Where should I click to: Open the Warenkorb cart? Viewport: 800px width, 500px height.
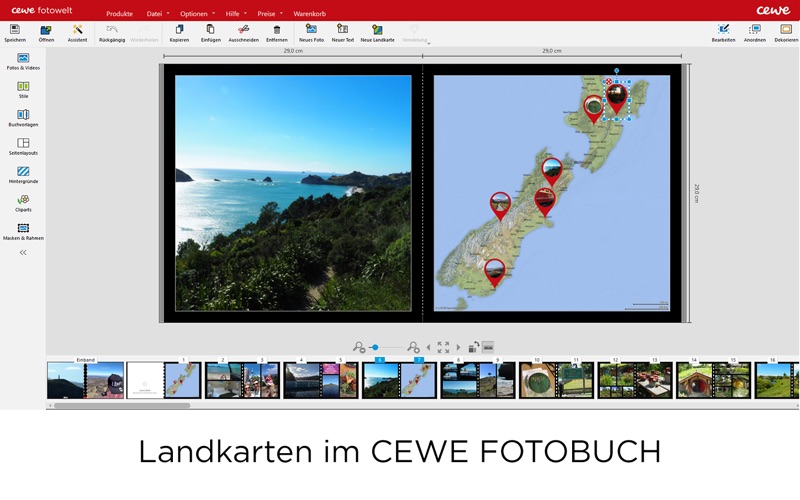point(309,14)
